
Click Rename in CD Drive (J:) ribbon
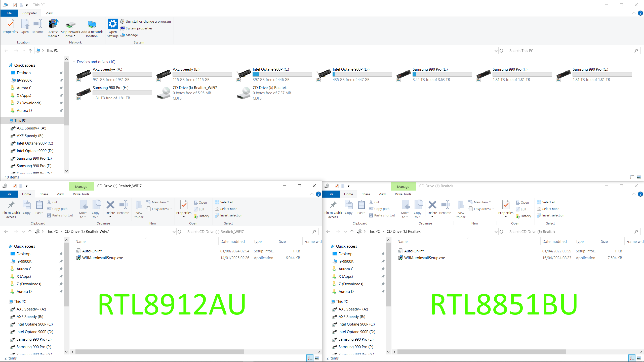click(x=445, y=208)
